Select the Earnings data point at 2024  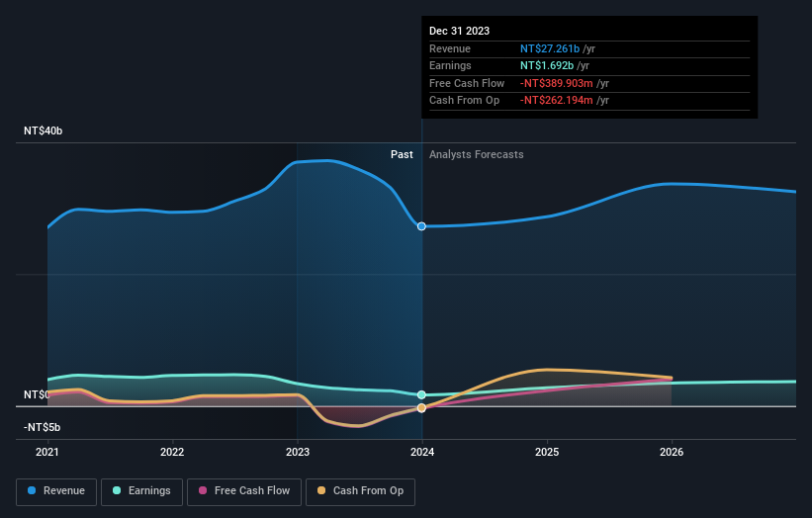point(421,394)
